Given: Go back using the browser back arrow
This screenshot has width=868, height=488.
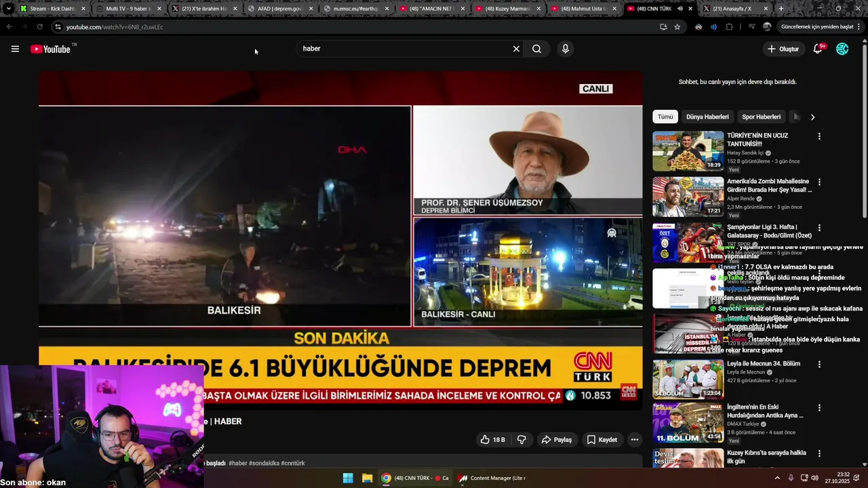Looking at the screenshot, I should pyautogui.click(x=9, y=26).
